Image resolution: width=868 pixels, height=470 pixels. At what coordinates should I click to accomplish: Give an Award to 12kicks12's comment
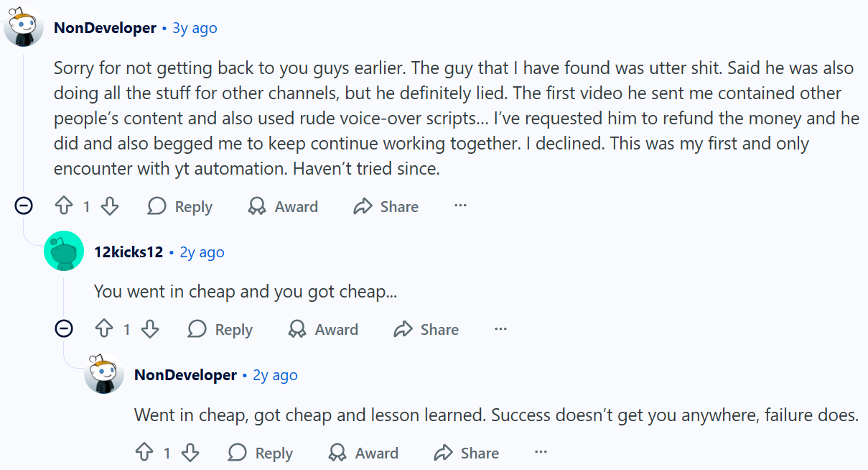pos(323,330)
